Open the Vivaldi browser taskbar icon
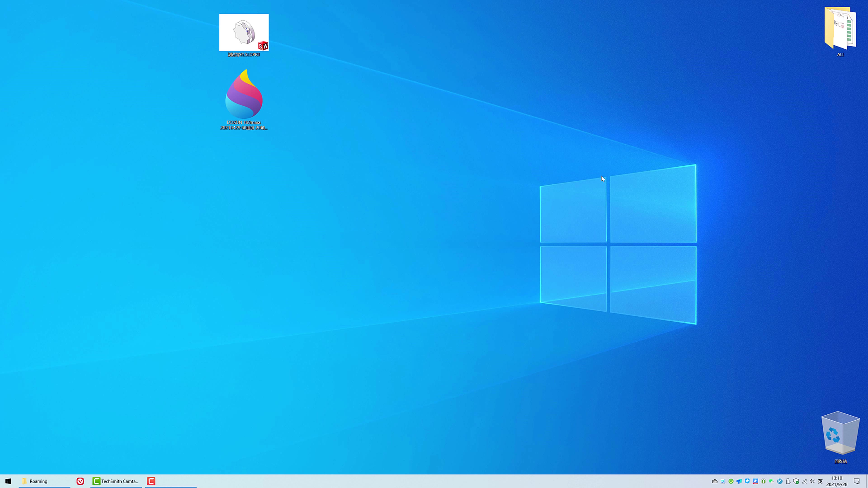The height and width of the screenshot is (488, 868). 80,481
